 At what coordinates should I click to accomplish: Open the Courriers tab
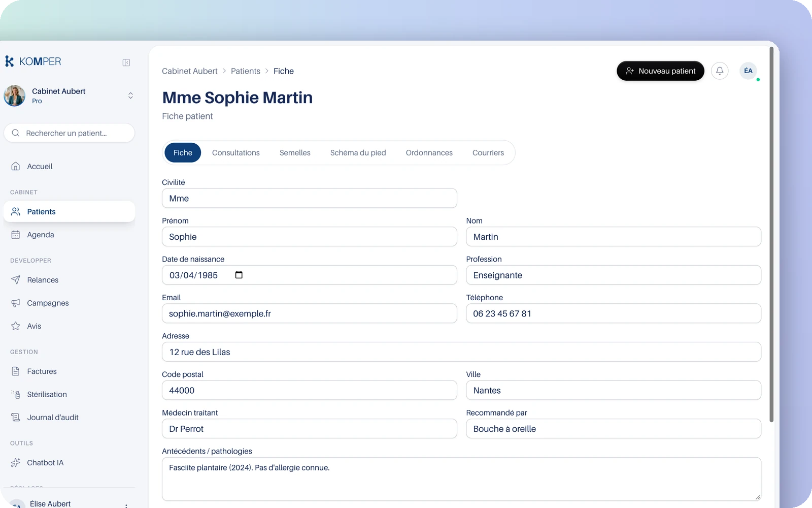point(488,152)
